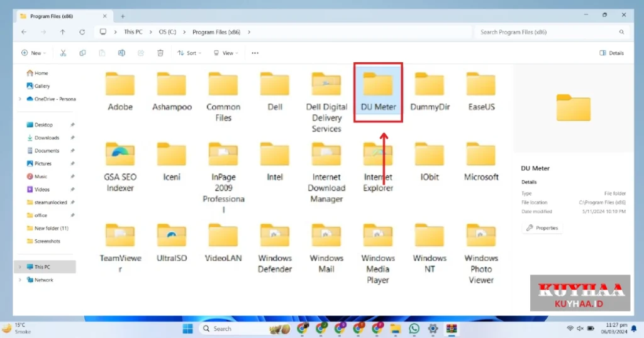Select the DummyDir folder
Image resolution: width=644 pixels, height=338 pixels.
tap(430, 92)
